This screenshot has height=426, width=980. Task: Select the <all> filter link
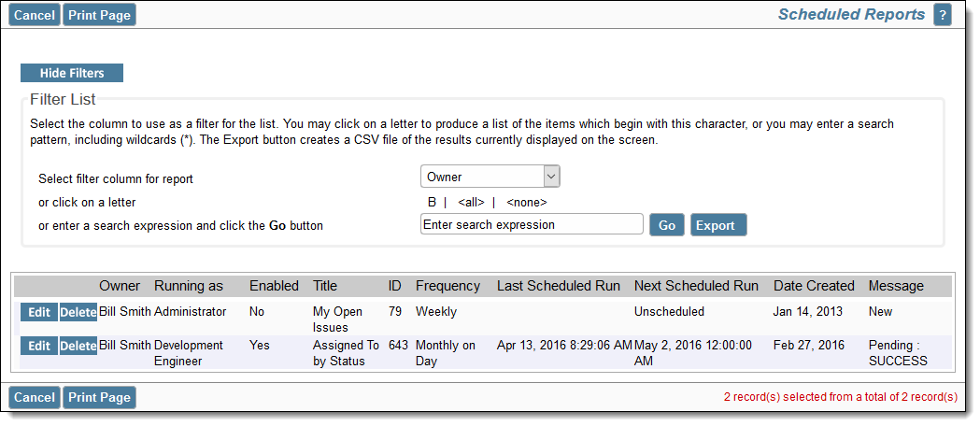pos(471,203)
